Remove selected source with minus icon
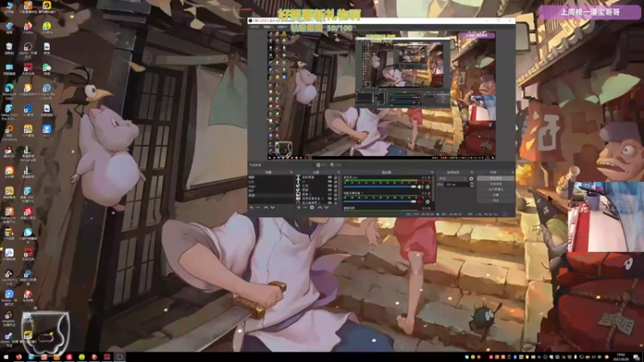Screen dimensions: 644x362 (x=305, y=208)
